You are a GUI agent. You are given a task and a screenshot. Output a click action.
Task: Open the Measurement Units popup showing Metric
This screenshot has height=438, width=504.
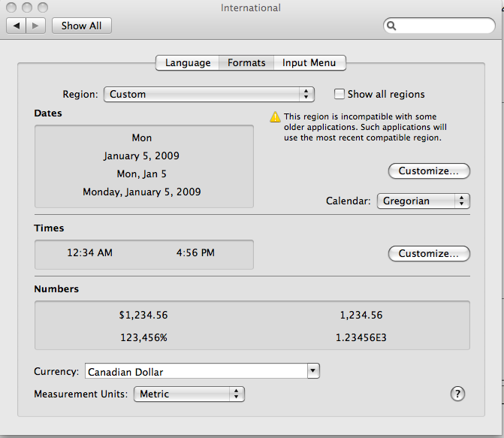(189, 394)
